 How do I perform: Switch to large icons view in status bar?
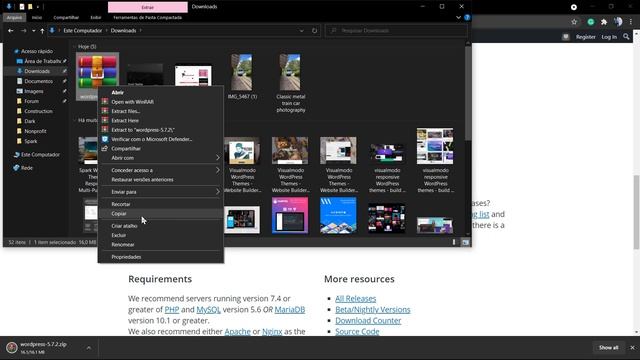465,242
